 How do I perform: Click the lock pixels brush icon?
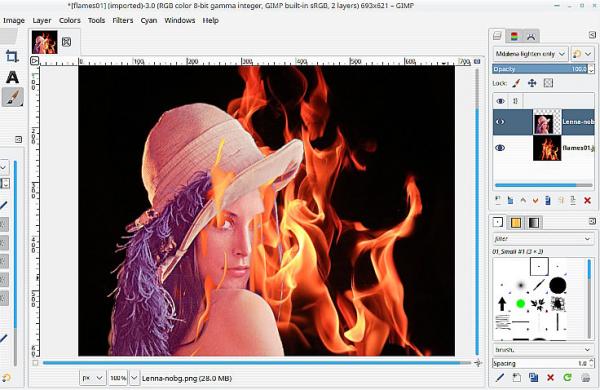(516, 83)
